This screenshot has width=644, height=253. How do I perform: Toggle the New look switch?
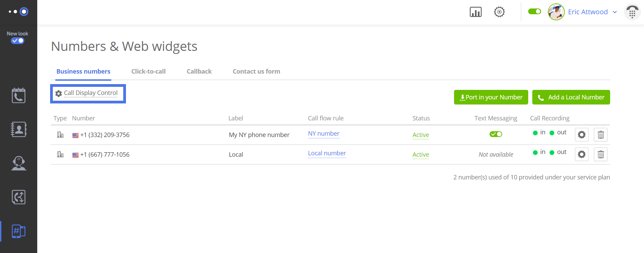click(x=18, y=41)
